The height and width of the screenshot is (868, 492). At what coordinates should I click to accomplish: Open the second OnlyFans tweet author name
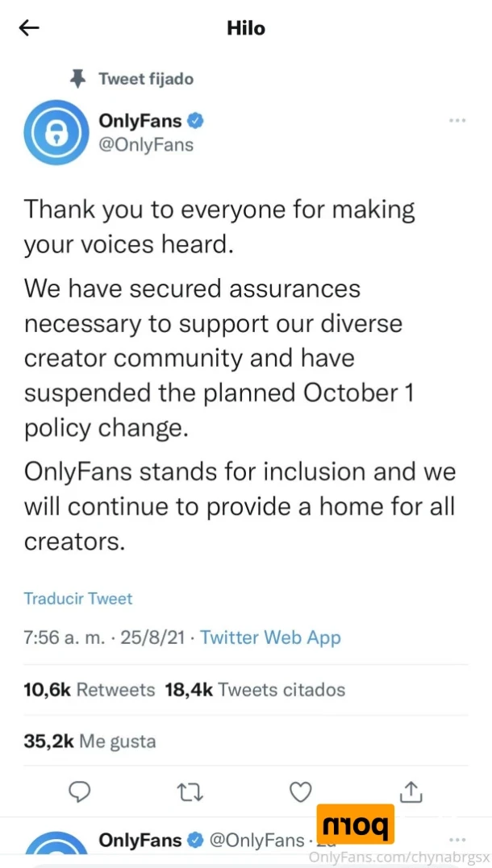point(140,841)
